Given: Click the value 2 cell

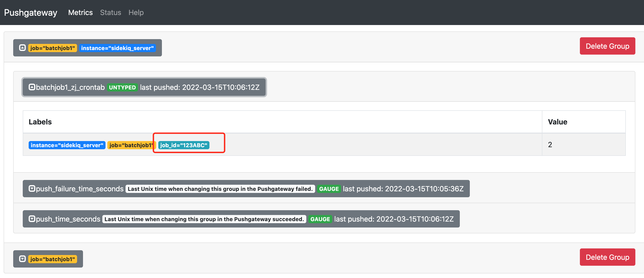Looking at the screenshot, I should pyautogui.click(x=584, y=144).
